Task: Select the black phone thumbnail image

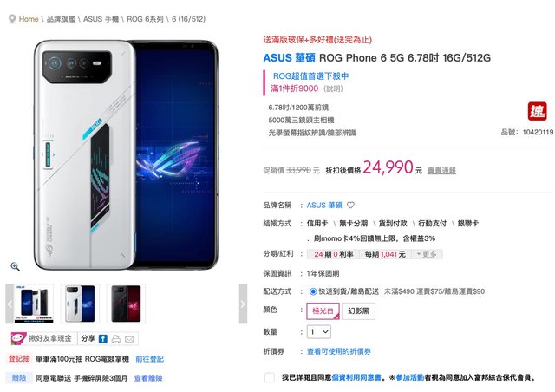Action: (126, 304)
